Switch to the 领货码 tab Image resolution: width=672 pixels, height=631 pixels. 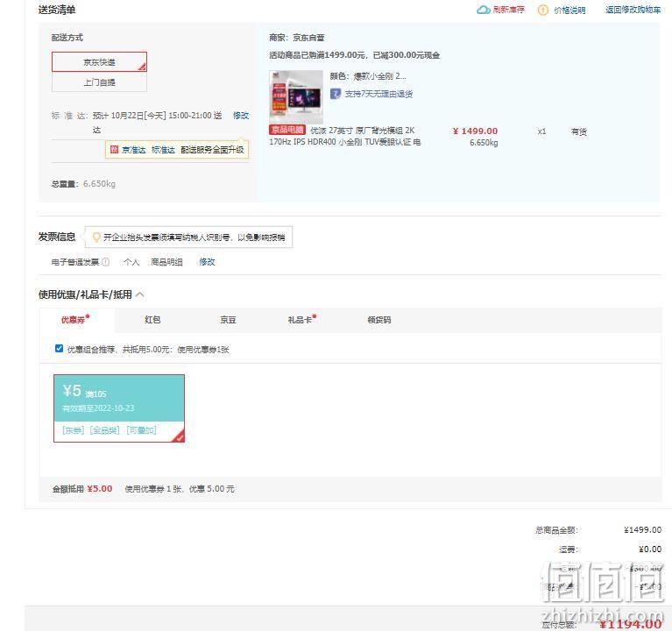[x=379, y=320]
